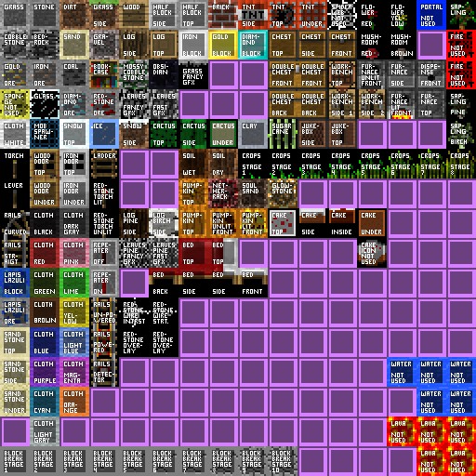This screenshot has width=476, height=476.
Task: Pick the Torch tile
Action: click(x=15, y=164)
